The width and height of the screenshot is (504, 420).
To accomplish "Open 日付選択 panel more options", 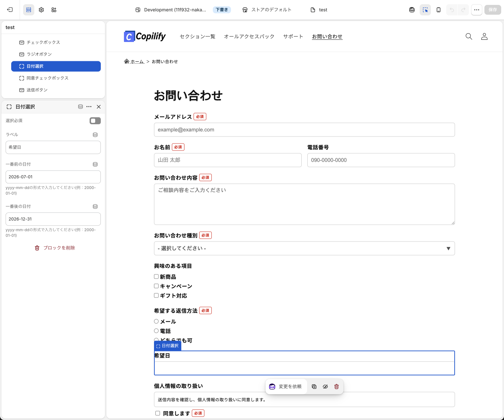I will pyautogui.click(x=89, y=107).
